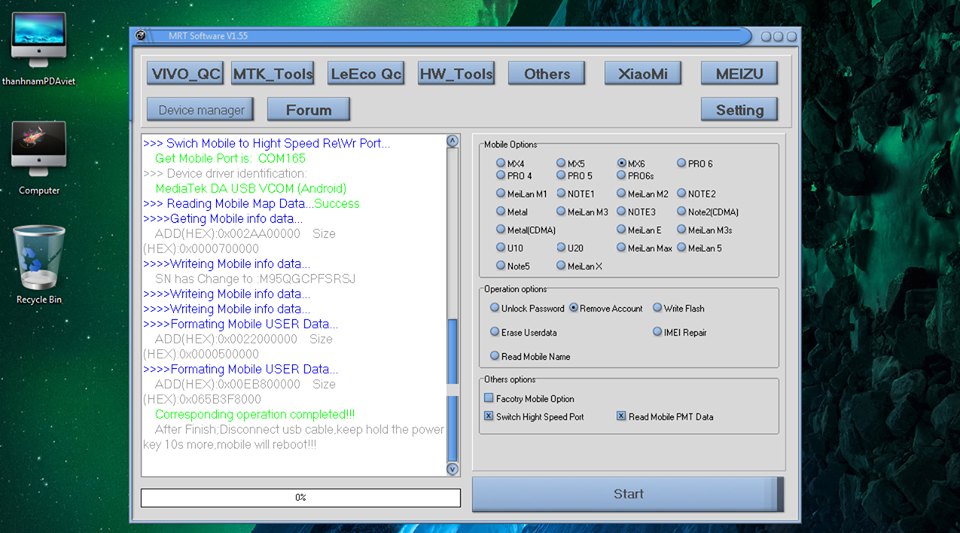The height and width of the screenshot is (533, 960).
Task: Select MeiLan 5 radio button
Action: [x=681, y=247]
